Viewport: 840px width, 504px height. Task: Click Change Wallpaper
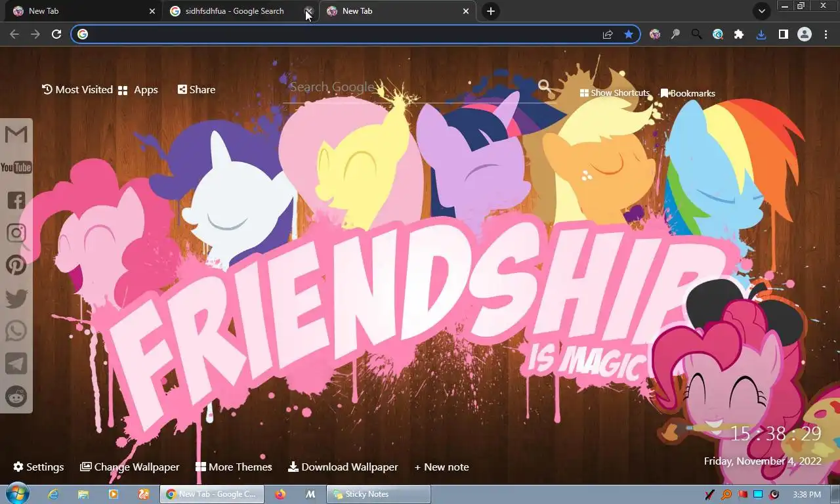[x=130, y=467]
